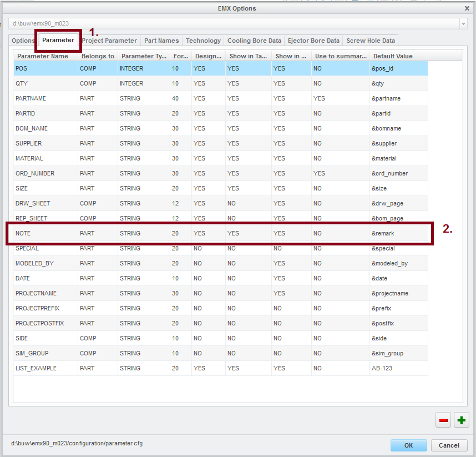Screen dimensions: 476x457
Task: Click the &supplier default value
Action: [x=384, y=143]
